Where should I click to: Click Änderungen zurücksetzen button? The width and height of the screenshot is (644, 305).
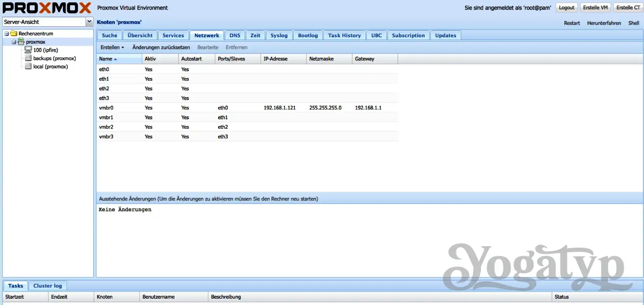pos(161,47)
